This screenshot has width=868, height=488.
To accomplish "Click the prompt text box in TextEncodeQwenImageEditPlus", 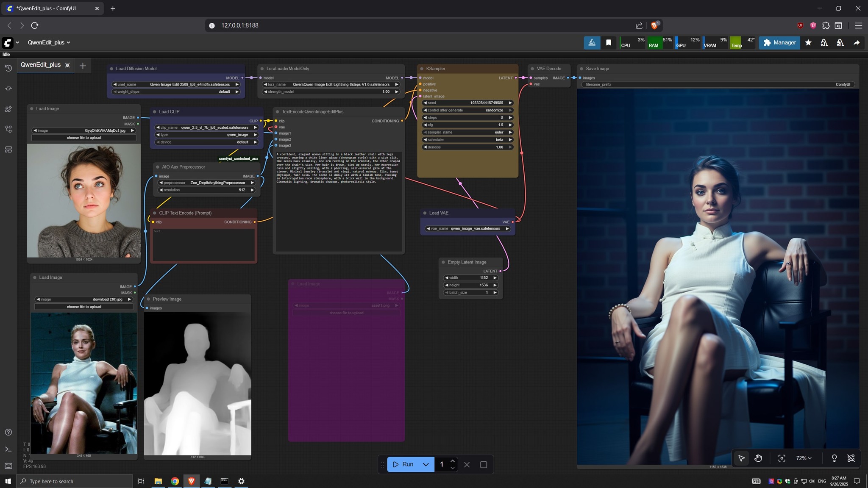I will point(339,201).
